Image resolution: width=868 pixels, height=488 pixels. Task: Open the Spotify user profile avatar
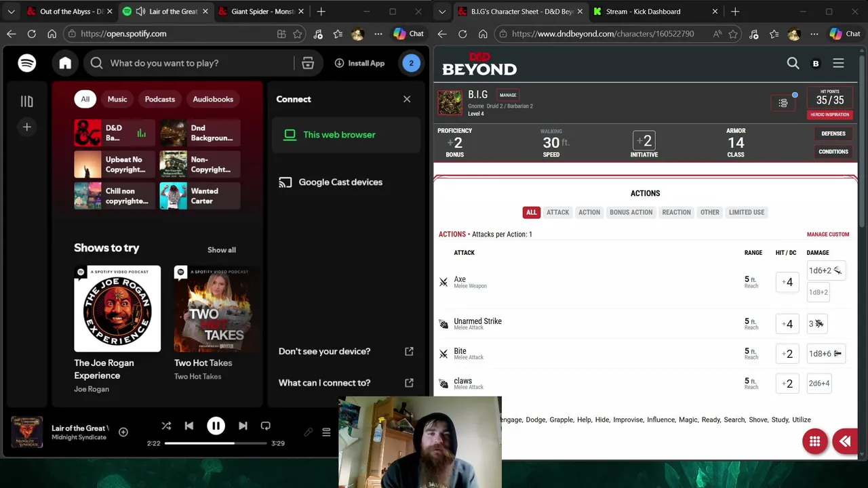click(411, 63)
